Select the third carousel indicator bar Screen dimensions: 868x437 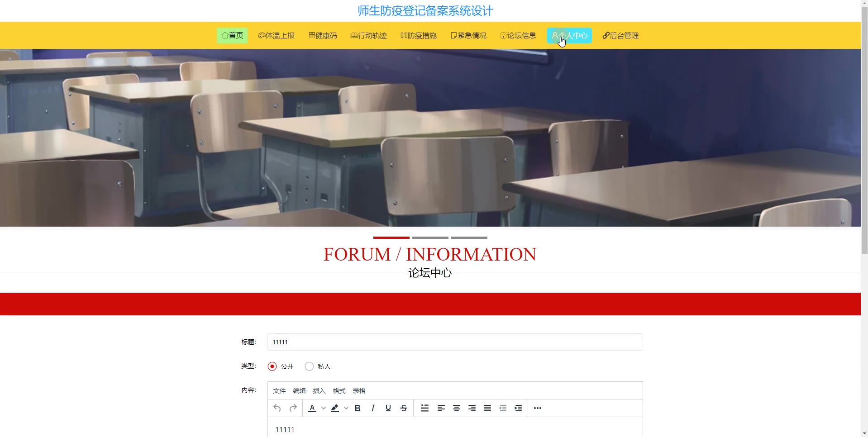coord(469,237)
